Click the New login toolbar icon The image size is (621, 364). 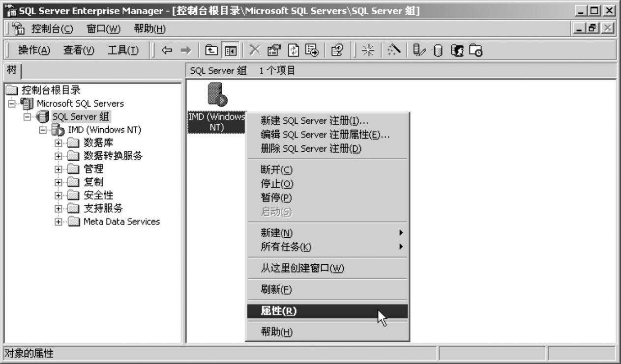pyautogui.click(x=457, y=50)
